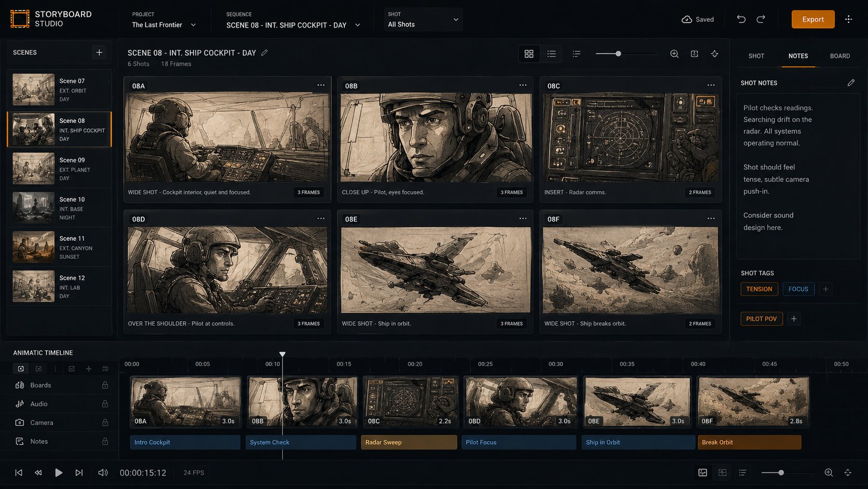Switch to the SHOT tab
Image resolution: width=868 pixels, height=489 pixels.
click(x=756, y=56)
